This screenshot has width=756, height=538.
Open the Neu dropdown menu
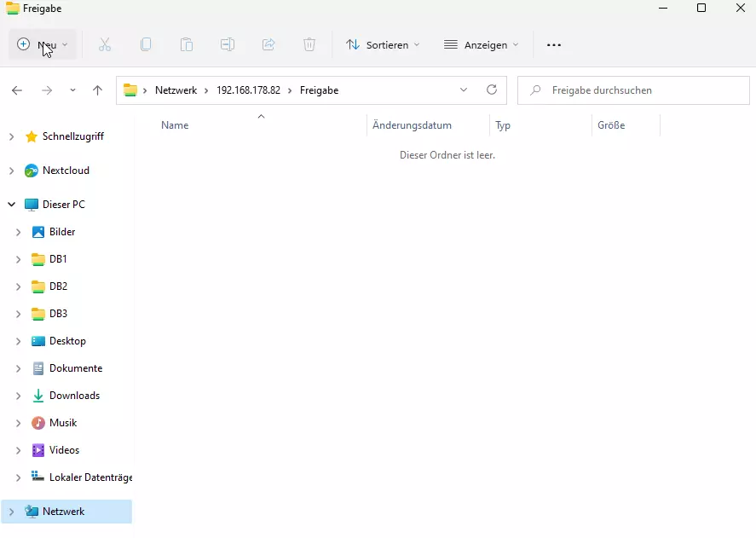click(43, 44)
